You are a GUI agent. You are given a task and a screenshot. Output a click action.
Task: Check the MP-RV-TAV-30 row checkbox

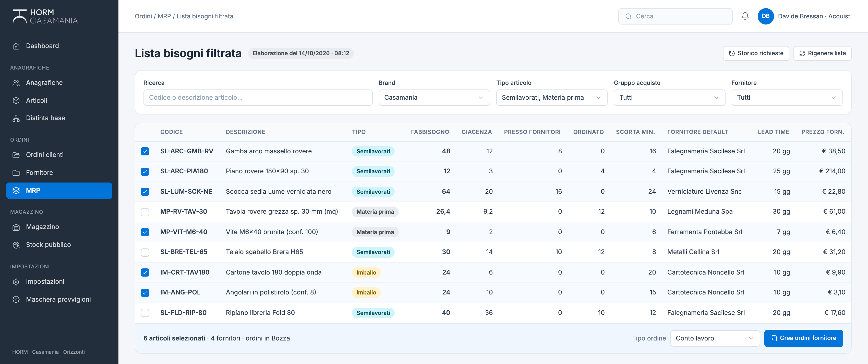click(x=145, y=212)
